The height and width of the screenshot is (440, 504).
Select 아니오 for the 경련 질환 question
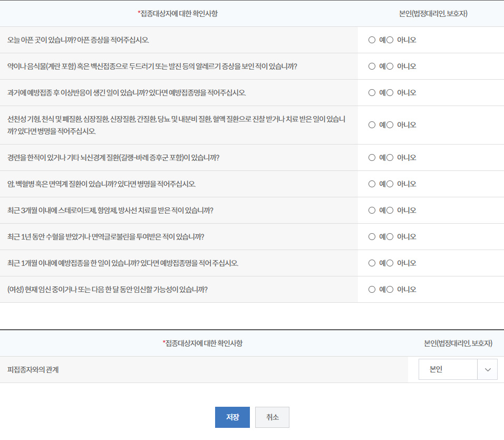pos(389,157)
